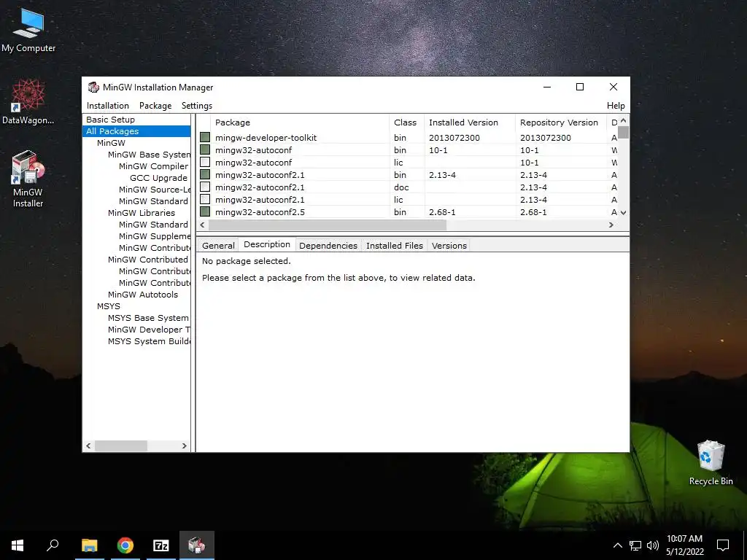Mark mingw32-autoconf2.1 doc checkbox
Screen dimensions: 747x560
tap(205, 187)
